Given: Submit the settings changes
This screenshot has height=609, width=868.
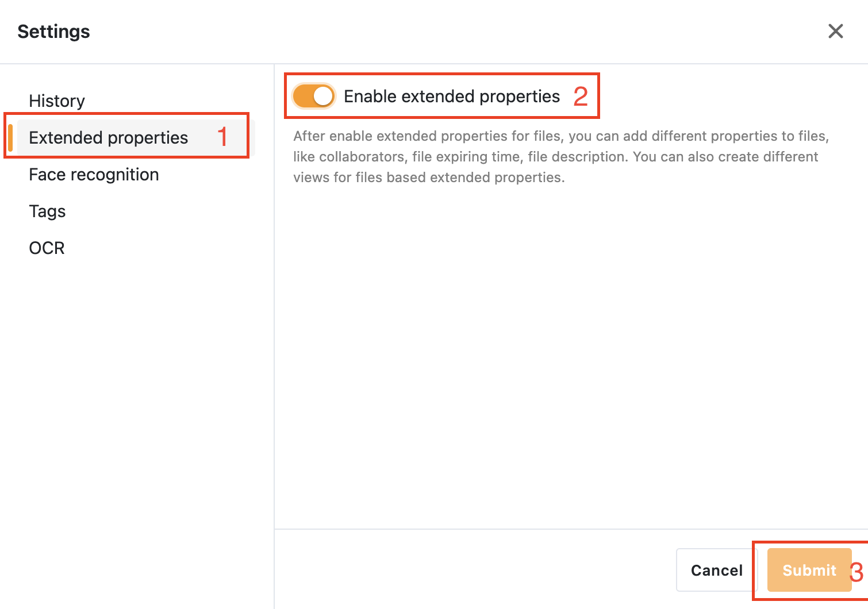Looking at the screenshot, I should (808, 570).
